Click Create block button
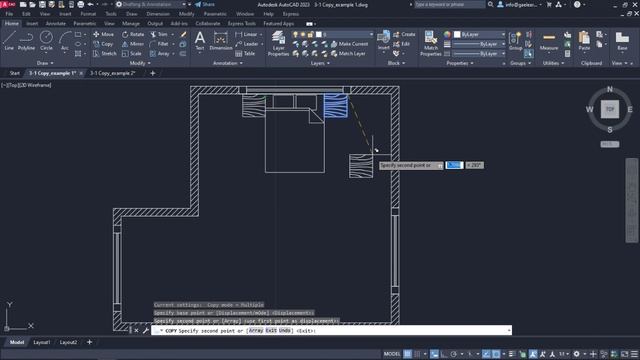This screenshot has width=640, height=360. [404, 34]
